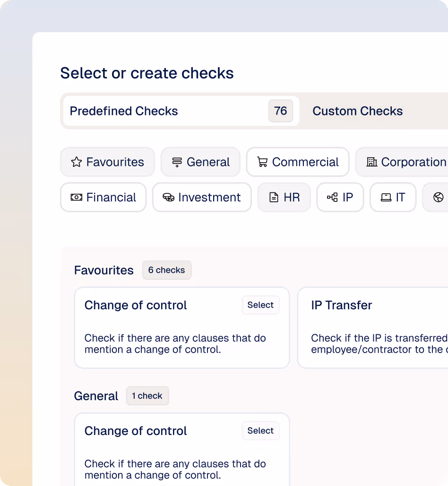Click the laptop icon for IT
Screen dimensions: 448x486
(x=386, y=198)
